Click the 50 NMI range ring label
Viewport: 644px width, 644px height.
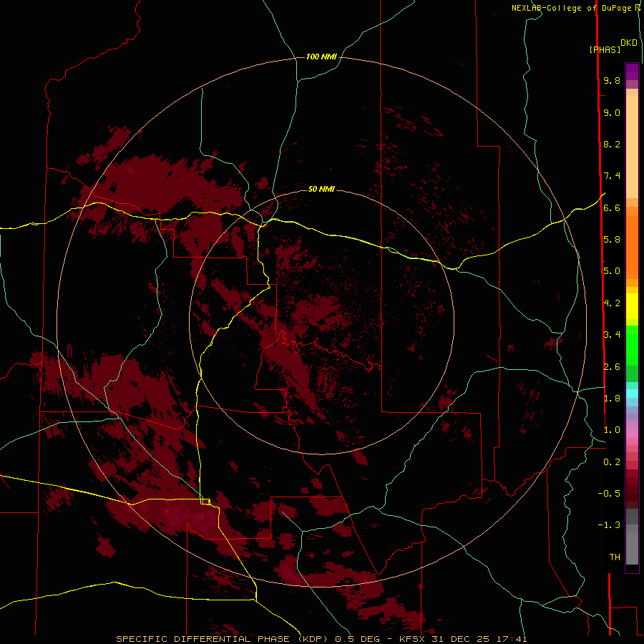coord(321,189)
